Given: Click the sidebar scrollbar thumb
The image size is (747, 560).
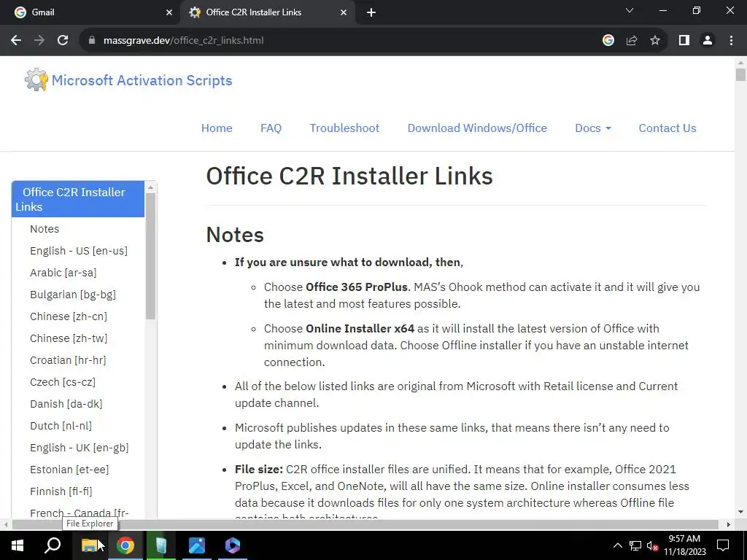Looking at the screenshot, I should [x=150, y=256].
